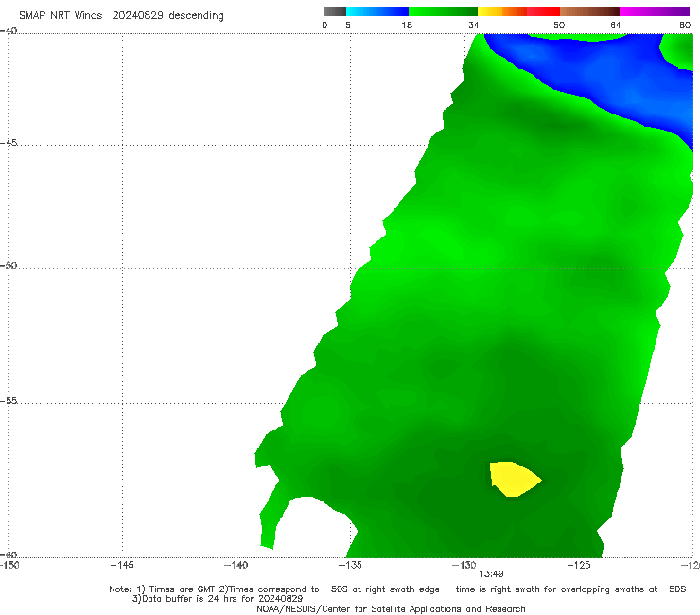Image resolution: width=700 pixels, height=615 pixels.
Task: Click the yellow high-wind patch on the map
Action: pos(515,479)
